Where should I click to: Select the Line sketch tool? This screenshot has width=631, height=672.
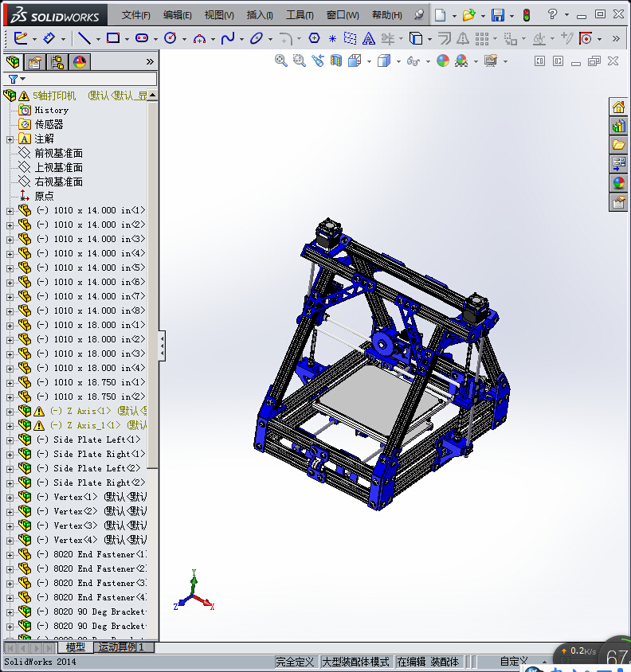[x=84, y=38]
